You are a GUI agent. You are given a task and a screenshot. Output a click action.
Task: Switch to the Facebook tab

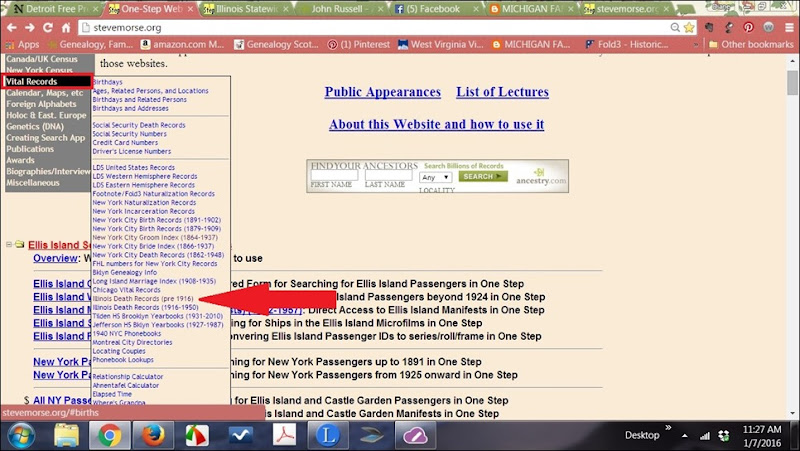point(436,9)
